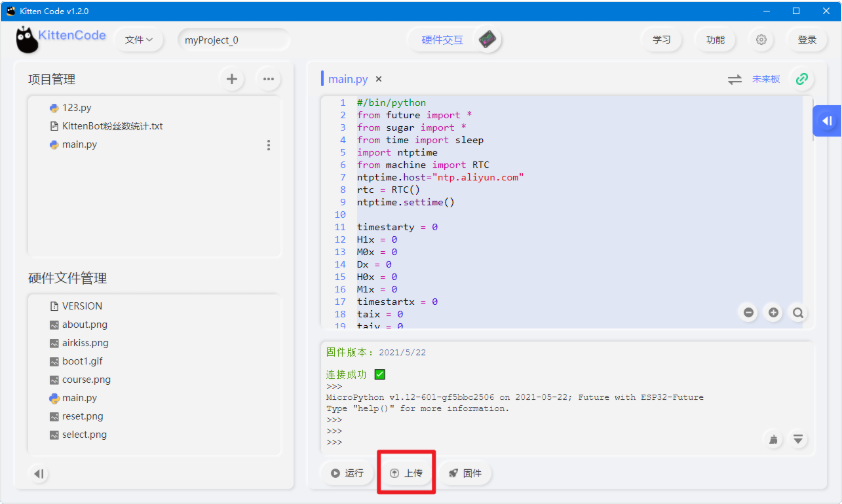Click the KittenCode cat logo
This screenshot has width=842, height=504.
(26, 40)
